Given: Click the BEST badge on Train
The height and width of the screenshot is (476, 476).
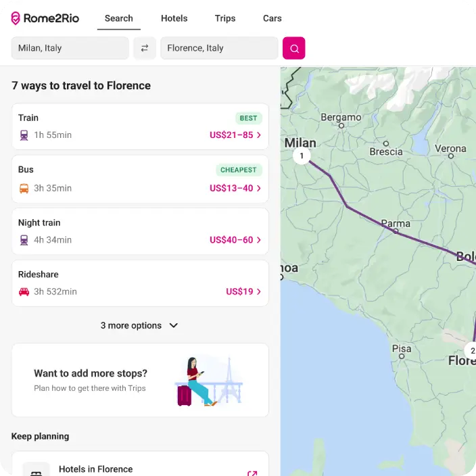Looking at the screenshot, I should coord(248,118).
